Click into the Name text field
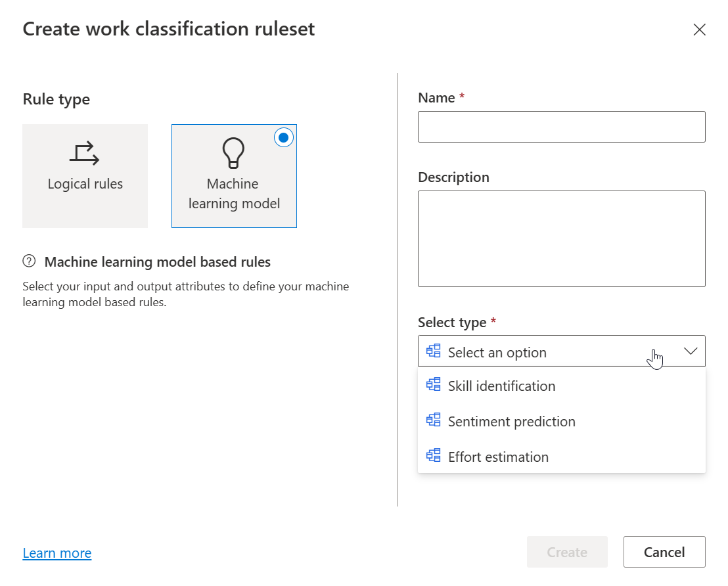Image resolution: width=728 pixels, height=586 pixels. click(561, 127)
